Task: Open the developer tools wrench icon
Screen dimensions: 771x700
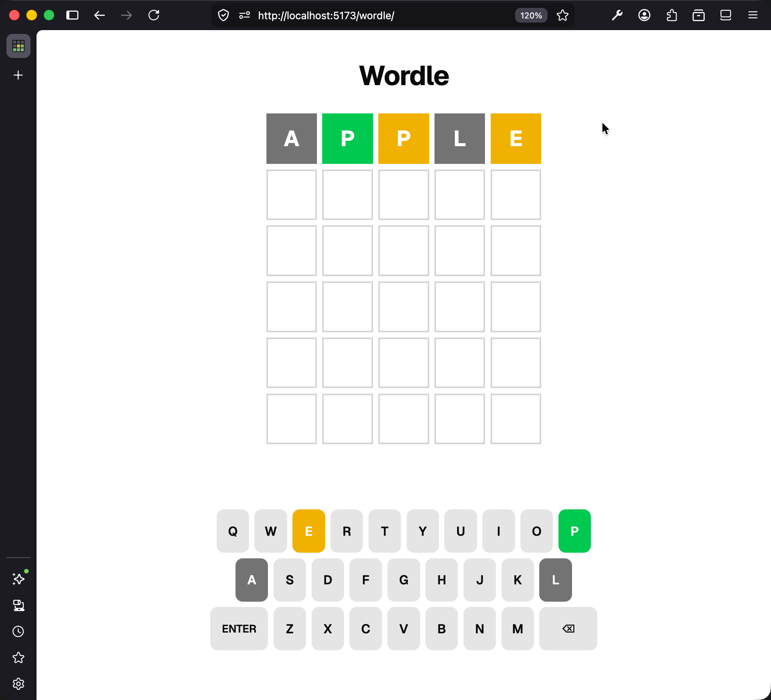Action: [x=617, y=15]
